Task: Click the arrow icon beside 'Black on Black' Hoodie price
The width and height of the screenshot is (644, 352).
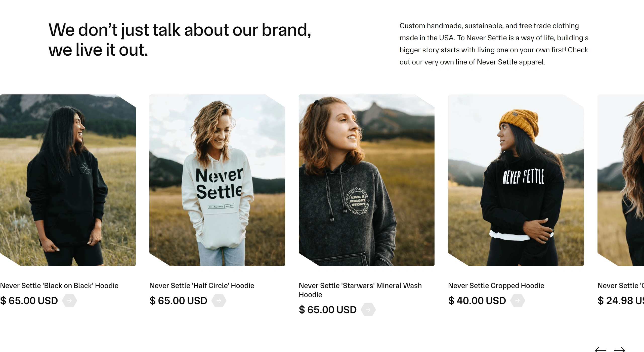Action: point(70,300)
